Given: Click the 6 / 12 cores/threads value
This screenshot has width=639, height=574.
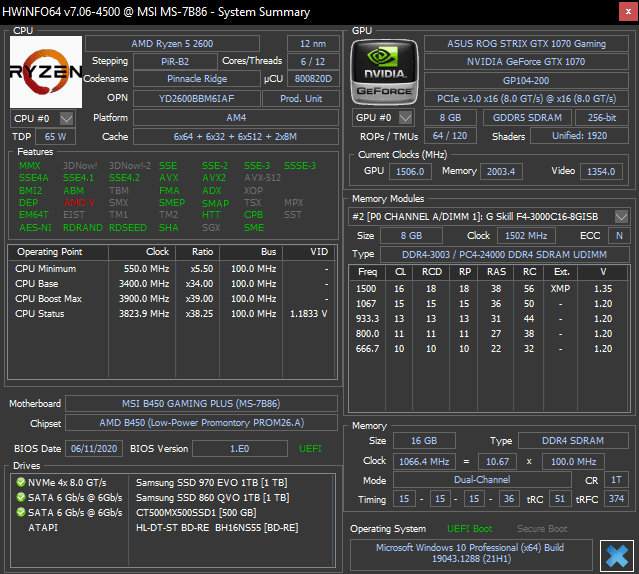Looking at the screenshot, I should point(313,62).
